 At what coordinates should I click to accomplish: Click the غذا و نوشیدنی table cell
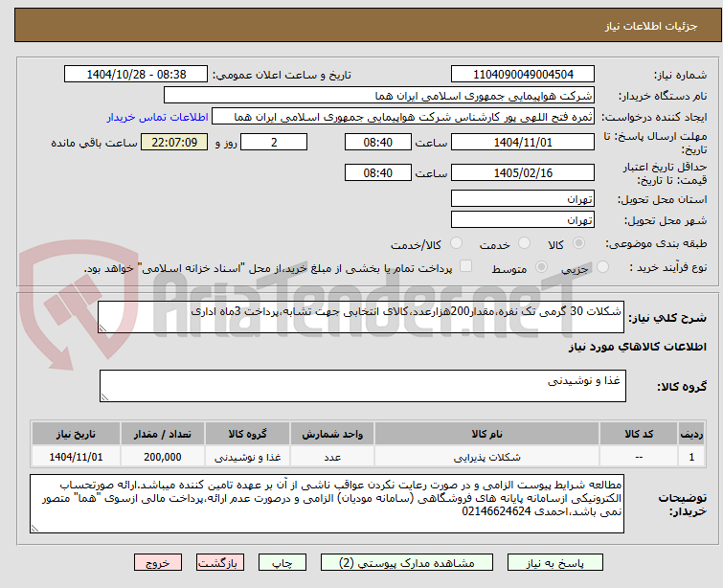pyautogui.click(x=247, y=457)
